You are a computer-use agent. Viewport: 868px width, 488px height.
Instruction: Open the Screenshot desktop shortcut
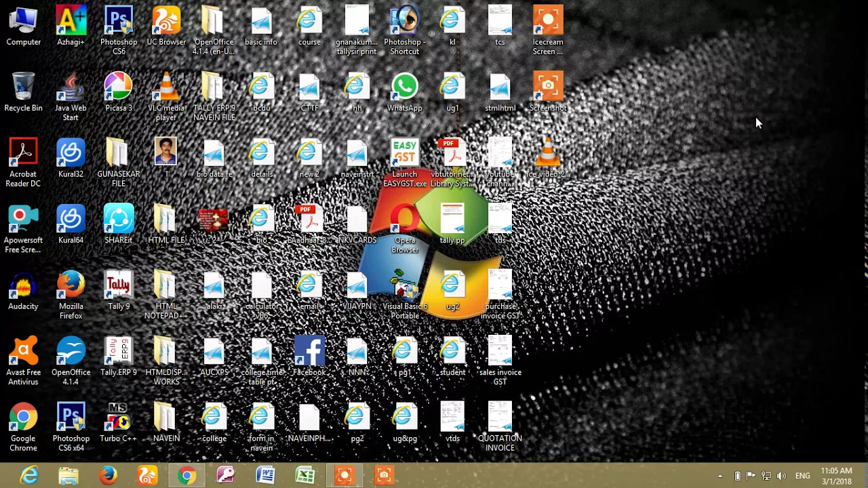(x=548, y=93)
